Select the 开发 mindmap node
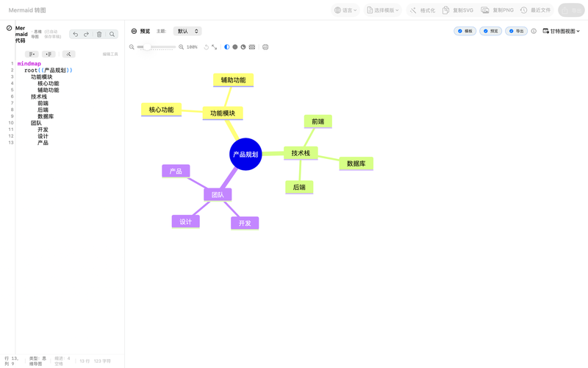Viewport: 588px width, 368px height. [x=245, y=223]
